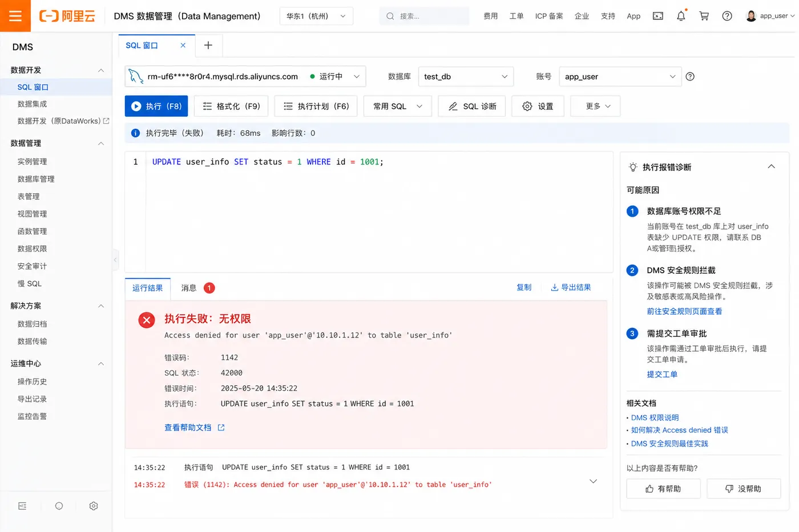799x532 pixels.
Task: Expand the 常用 SQL dropdown
Action: [x=397, y=106]
